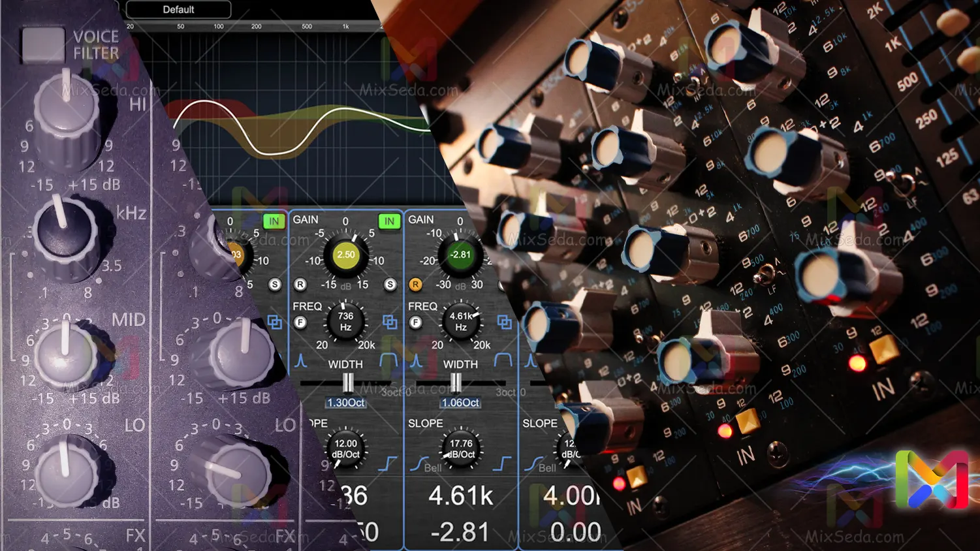
Task: Click the 2.50 yellow gain knob
Action: pos(346,255)
